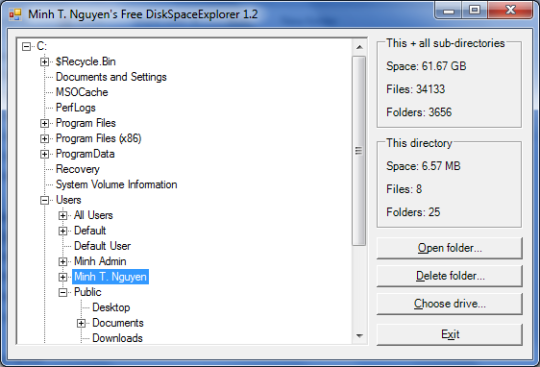Select the Desktop folder under Public
The height and width of the screenshot is (367, 540).
111,307
